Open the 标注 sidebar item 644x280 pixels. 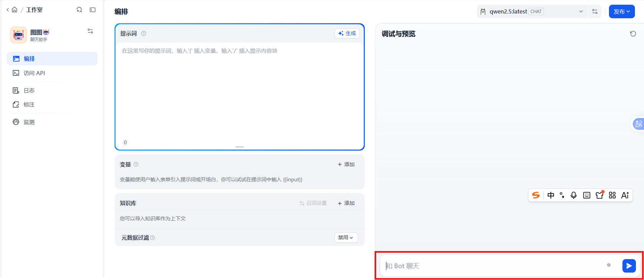52,104
